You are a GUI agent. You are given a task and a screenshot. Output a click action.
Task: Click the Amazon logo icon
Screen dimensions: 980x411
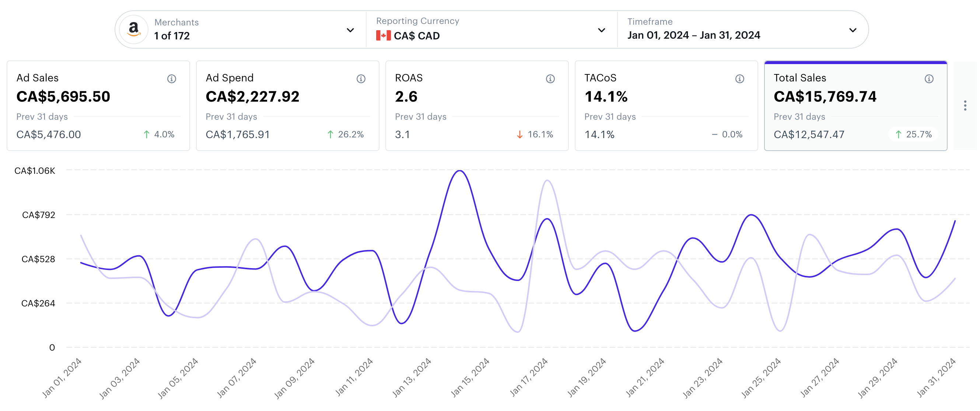tap(133, 29)
